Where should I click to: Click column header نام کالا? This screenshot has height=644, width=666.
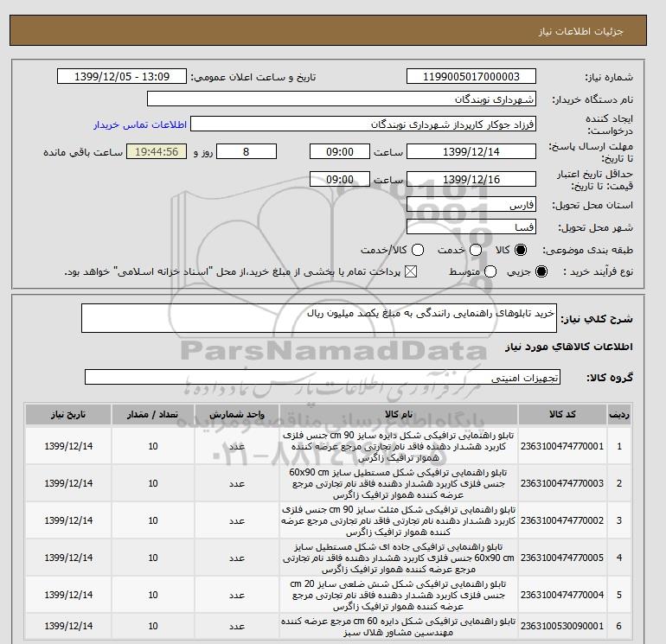[x=399, y=414]
